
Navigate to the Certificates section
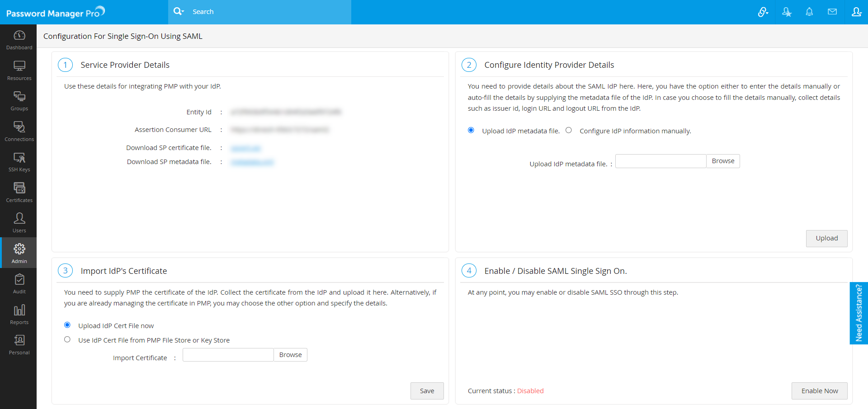click(19, 193)
